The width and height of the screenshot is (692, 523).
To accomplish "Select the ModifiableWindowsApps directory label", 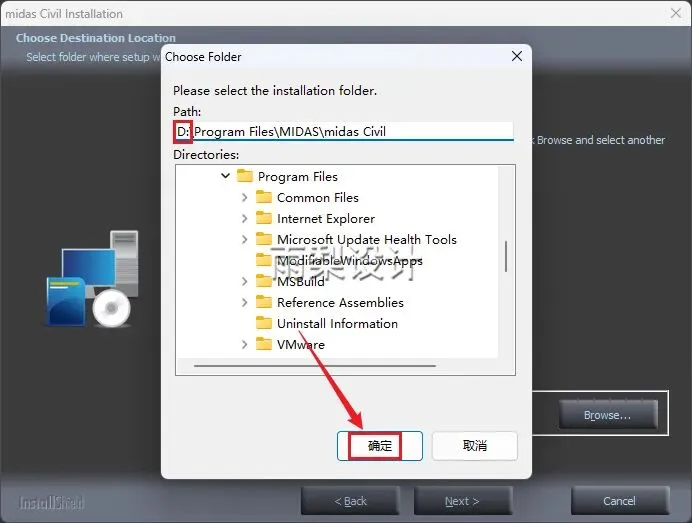I will click(x=350, y=261).
